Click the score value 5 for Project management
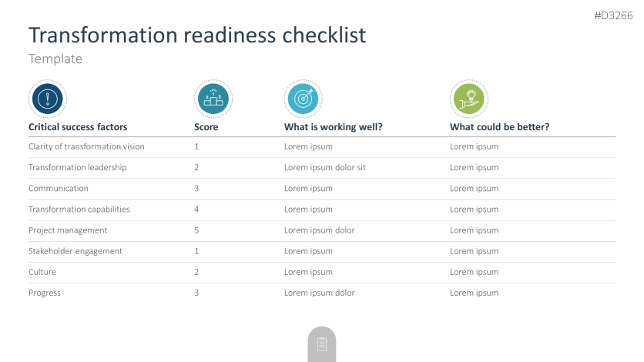The image size is (644, 362). [x=196, y=230]
